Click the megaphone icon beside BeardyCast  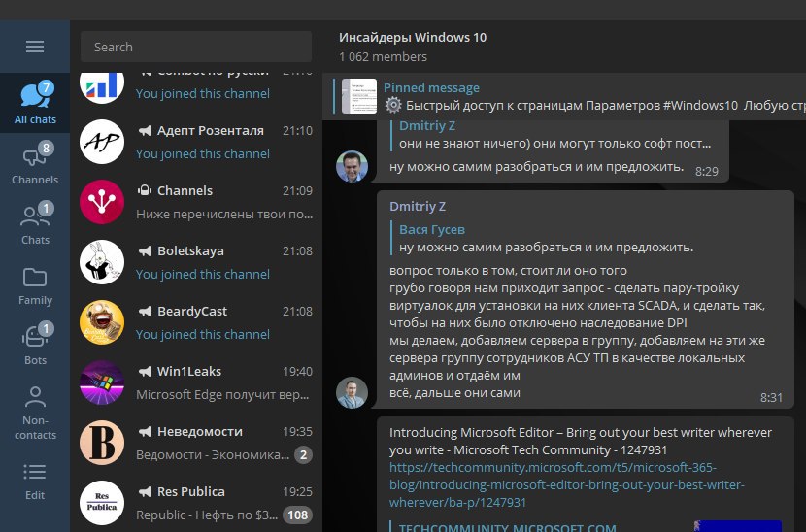145,312
